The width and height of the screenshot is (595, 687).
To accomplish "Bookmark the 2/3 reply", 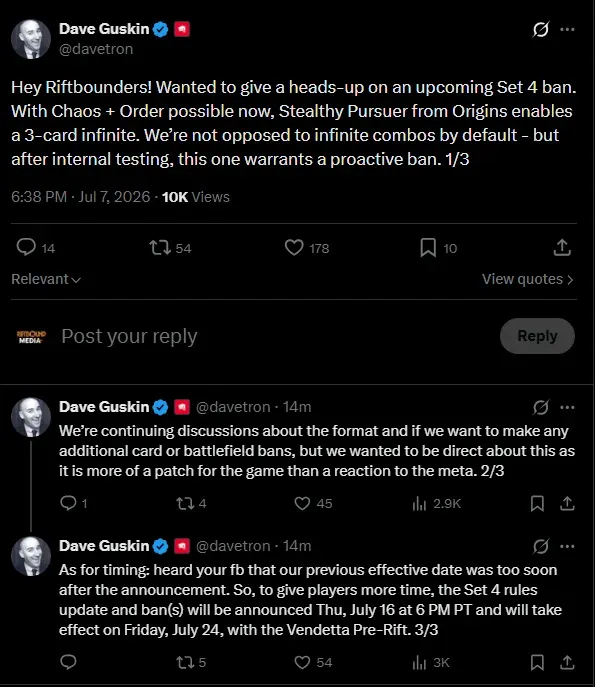I will (x=537, y=503).
